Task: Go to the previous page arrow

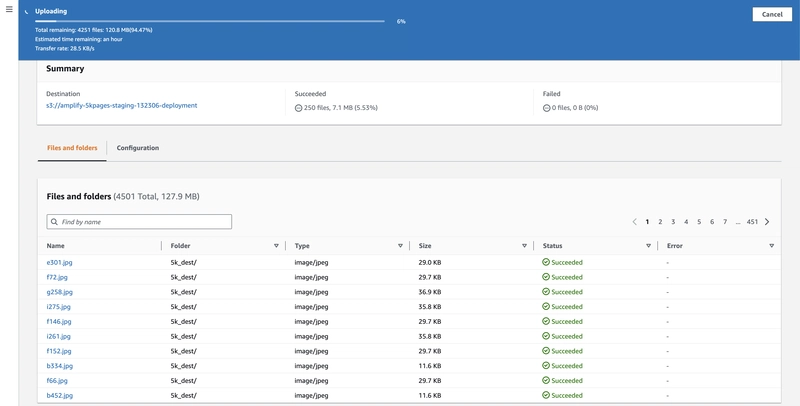Action: pyautogui.click(x=634, y=222)
